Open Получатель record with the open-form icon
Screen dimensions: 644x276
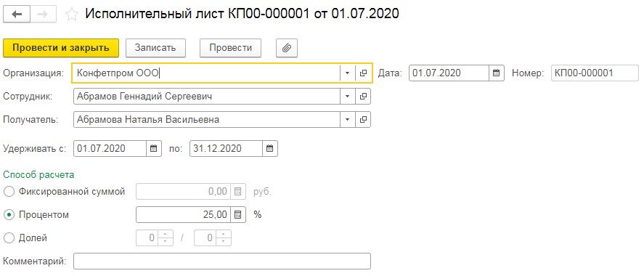(363, 120)
